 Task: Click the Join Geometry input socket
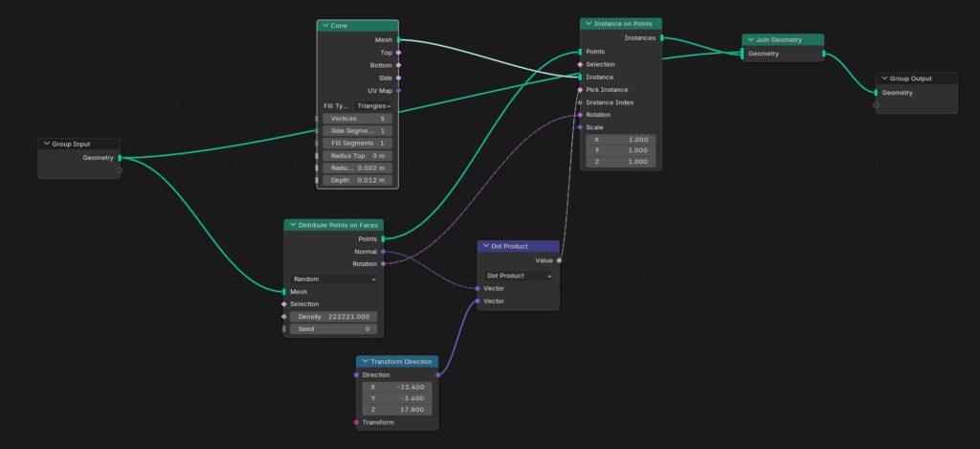742,54
